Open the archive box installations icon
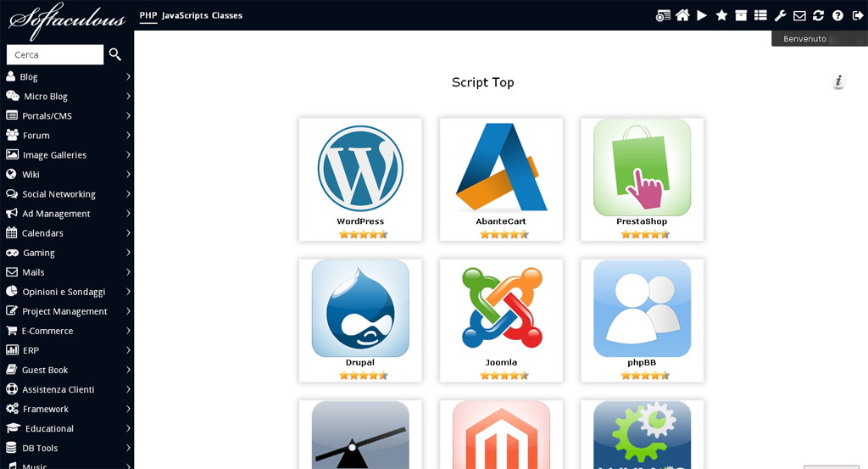The image size is (868, 469). pyautogui.click(x=741, y=15)
